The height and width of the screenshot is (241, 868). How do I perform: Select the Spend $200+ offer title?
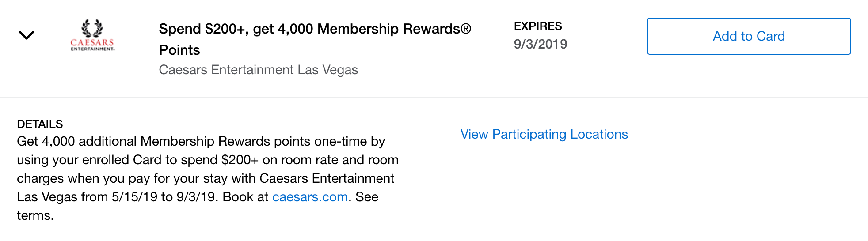point(315,39)
